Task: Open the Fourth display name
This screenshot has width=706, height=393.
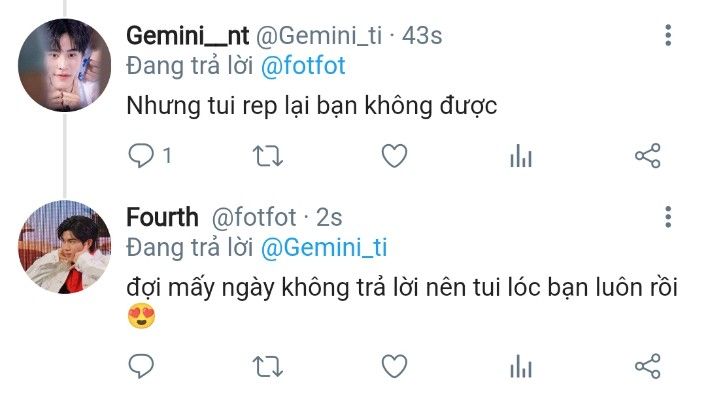Action: click(x=162, y=217)
